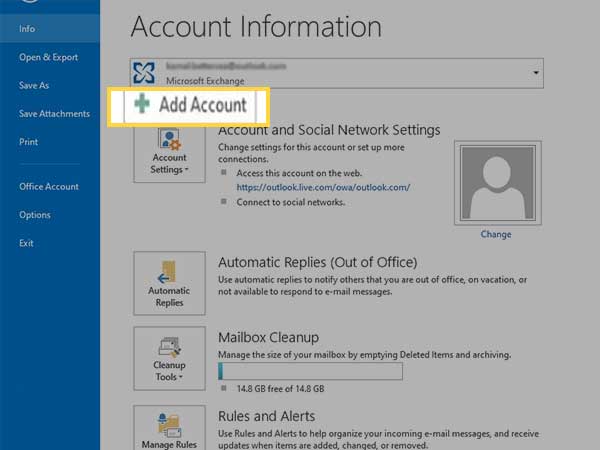Open Outlook Options
The width and height of the screenshot is (600, 450).
pos(35,215)
